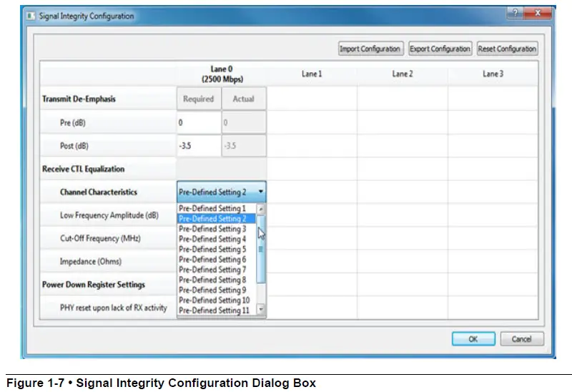Click the Pre (dB) required value field
Screen dimensions: 572x392
point(199,122)
